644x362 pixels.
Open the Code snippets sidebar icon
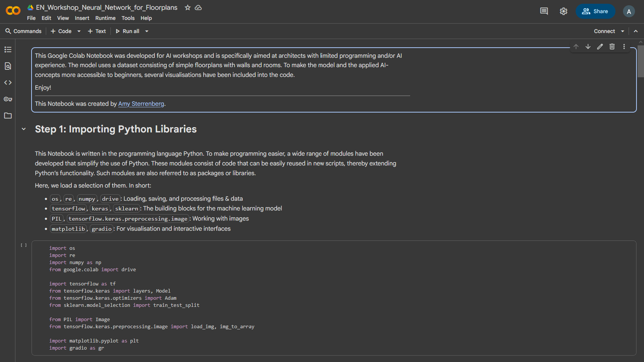click(x=8, y=83)
